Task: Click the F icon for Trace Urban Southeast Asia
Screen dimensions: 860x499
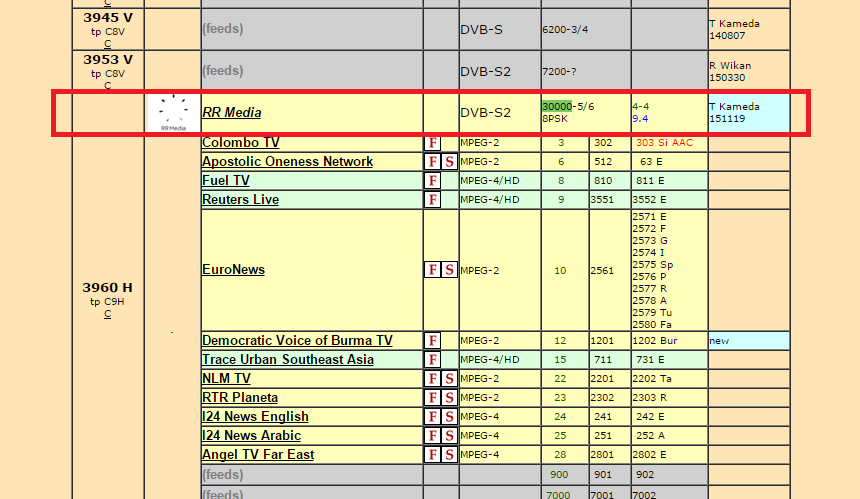Action: [433, 360]
